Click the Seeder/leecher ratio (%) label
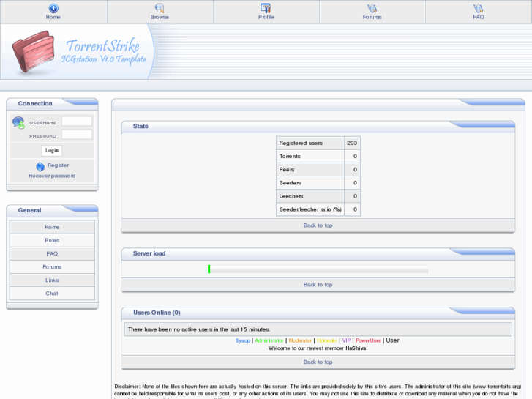The height and width of the screenshot is (399, 532). click(x=310, y=209)
